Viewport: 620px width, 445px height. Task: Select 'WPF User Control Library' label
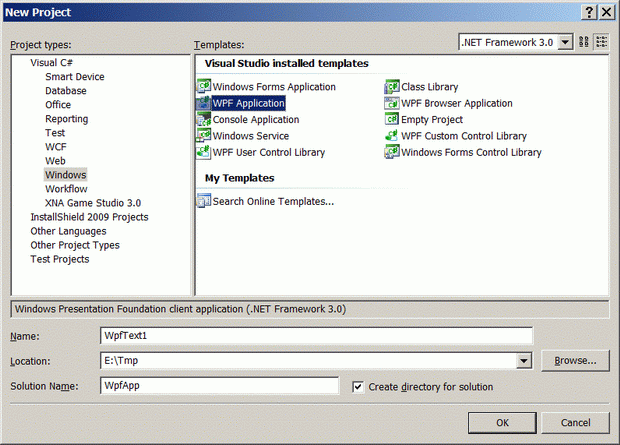tap(269, 152)
